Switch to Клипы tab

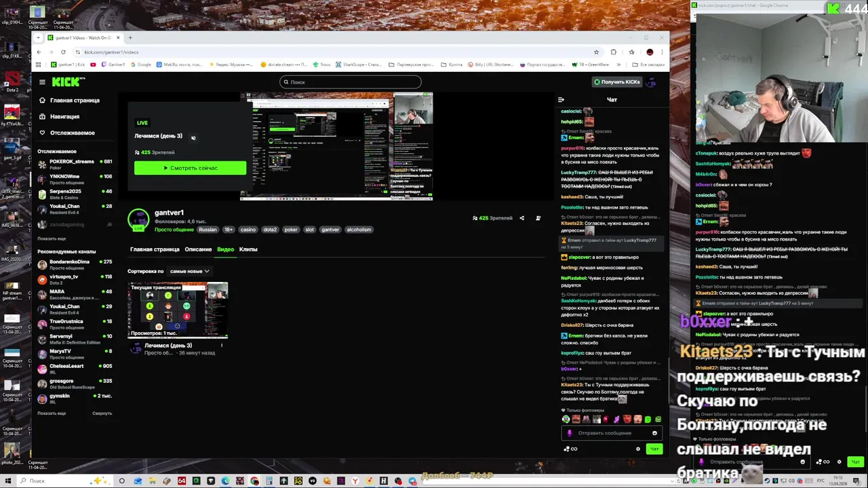(x=248, y=249)
